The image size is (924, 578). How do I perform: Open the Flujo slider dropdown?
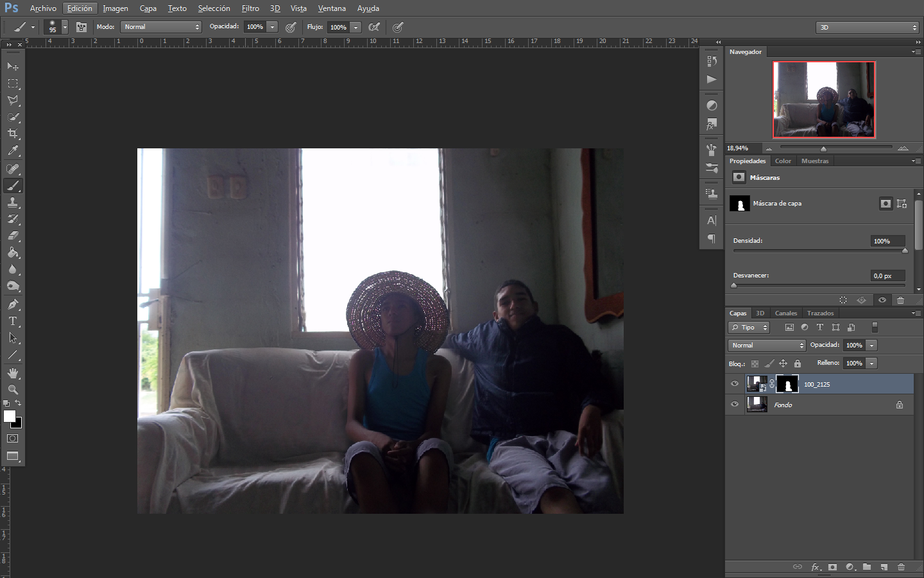click(356, 27)
